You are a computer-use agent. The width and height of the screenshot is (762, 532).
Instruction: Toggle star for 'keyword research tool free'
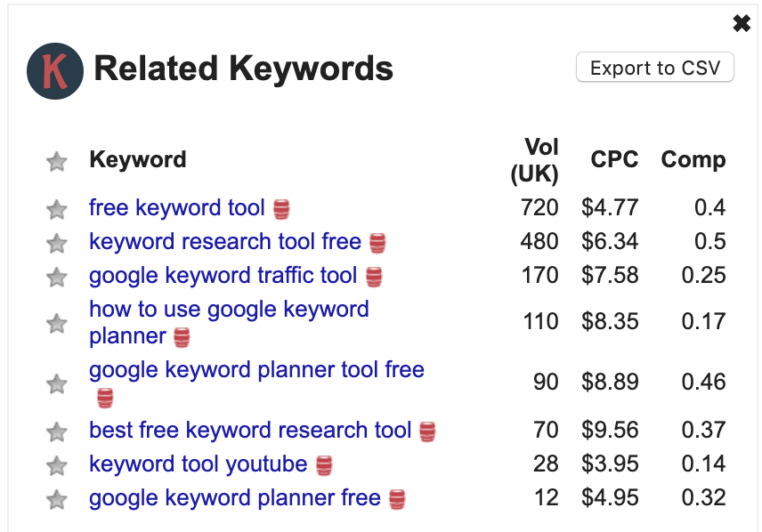(x=57, y=244)
